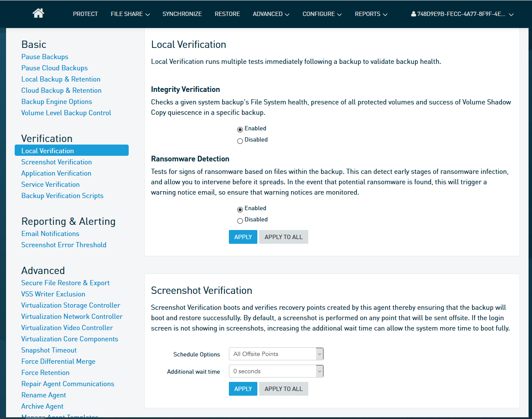Expand the FILE SHARE menu
532x419 pixels.
[130, 14]
